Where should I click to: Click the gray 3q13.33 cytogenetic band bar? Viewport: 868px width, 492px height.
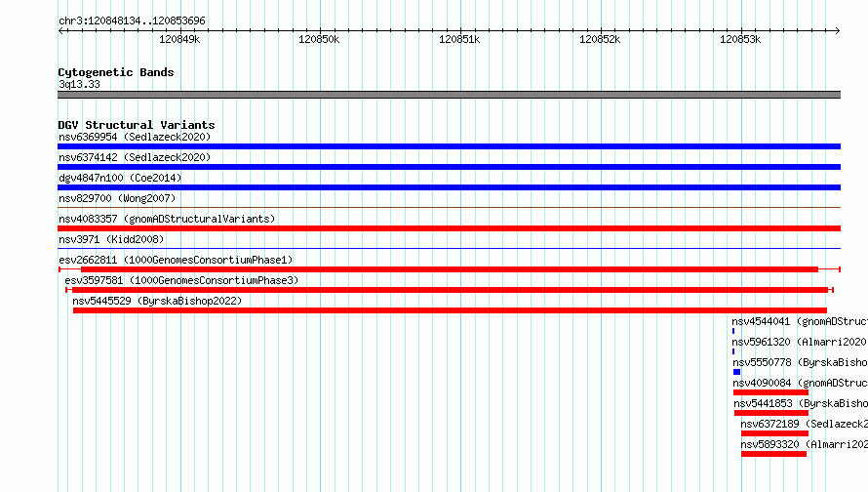449,95
